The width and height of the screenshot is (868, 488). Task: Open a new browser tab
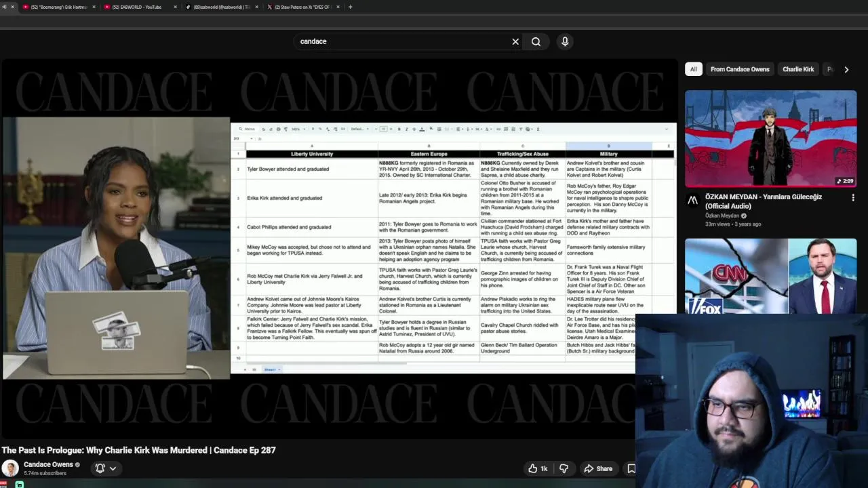pos(350,7)
